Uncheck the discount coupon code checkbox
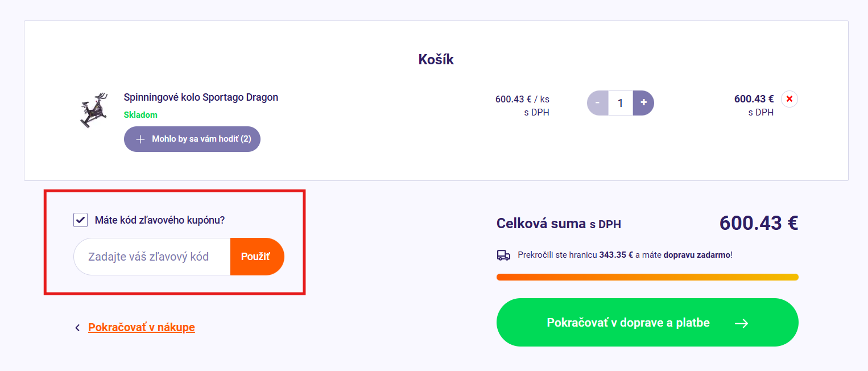868x371 pixels. [x=81, y=220]
